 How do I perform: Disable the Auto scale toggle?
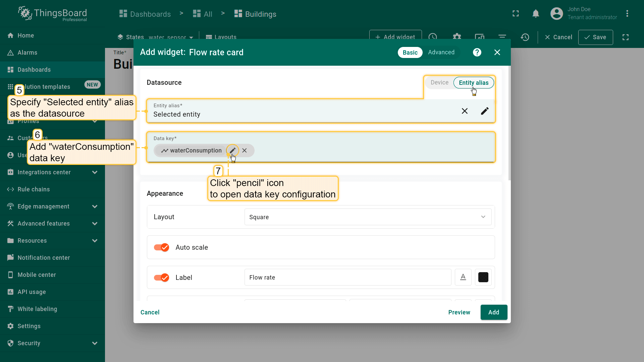point(161,247)
